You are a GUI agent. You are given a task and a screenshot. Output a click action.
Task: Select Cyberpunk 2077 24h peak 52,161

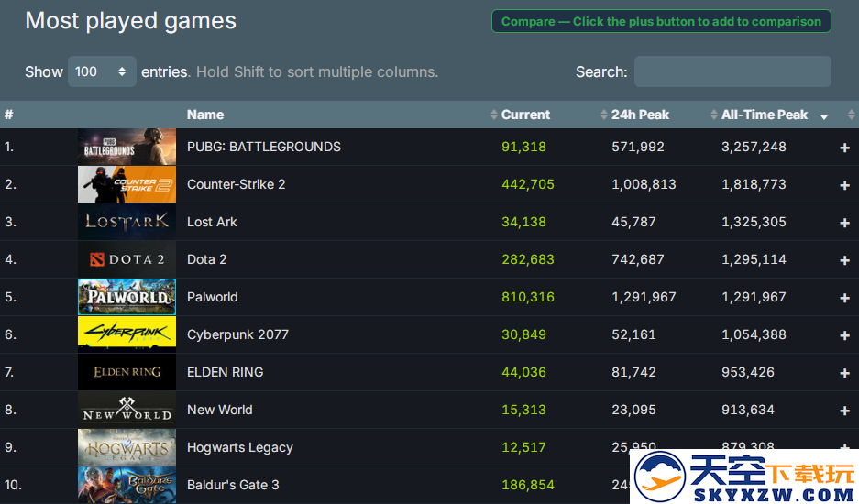click(x=633, y=334)
